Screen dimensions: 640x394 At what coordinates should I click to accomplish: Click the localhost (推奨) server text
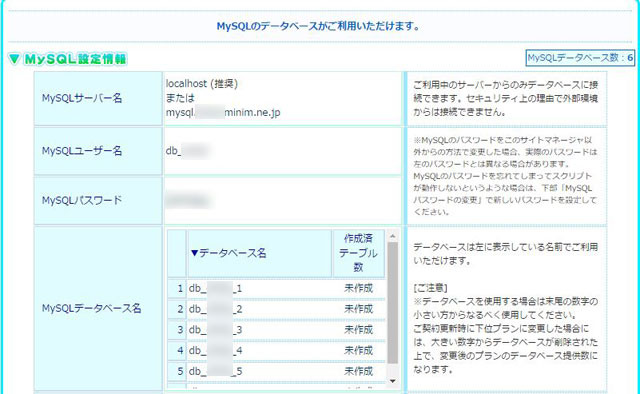coord(202,84)
